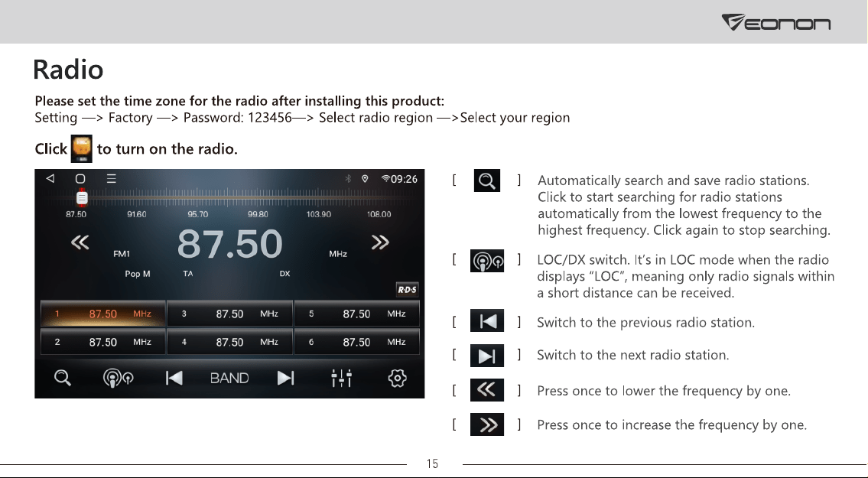Viewport: 868px width, 478px height.
Task: Increase frequency with double-right arrow on radio screen
Action: [380, 242]
